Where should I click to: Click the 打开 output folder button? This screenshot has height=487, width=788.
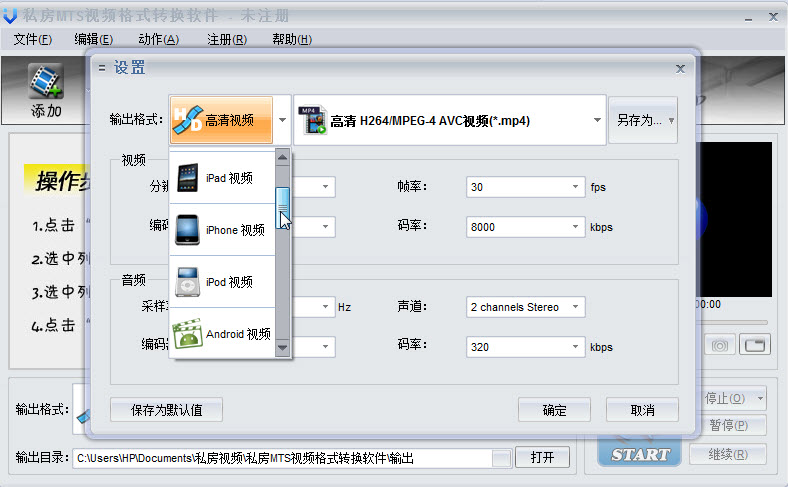click(x=542, y=457)
